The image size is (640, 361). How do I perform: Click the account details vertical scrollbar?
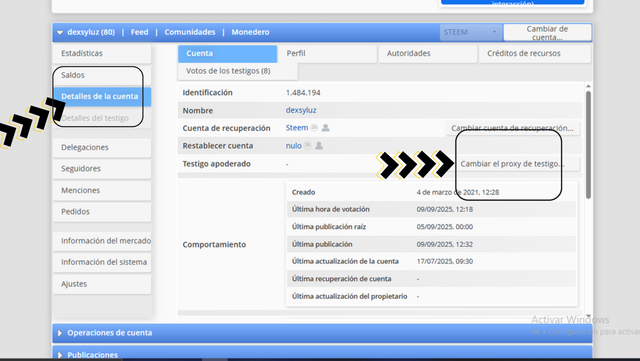(588, 145)
